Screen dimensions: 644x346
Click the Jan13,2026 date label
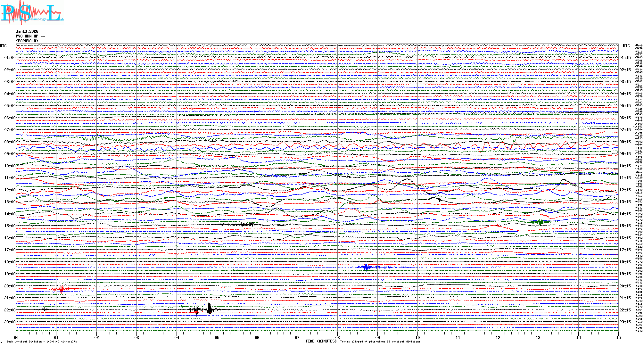[27, 31]
